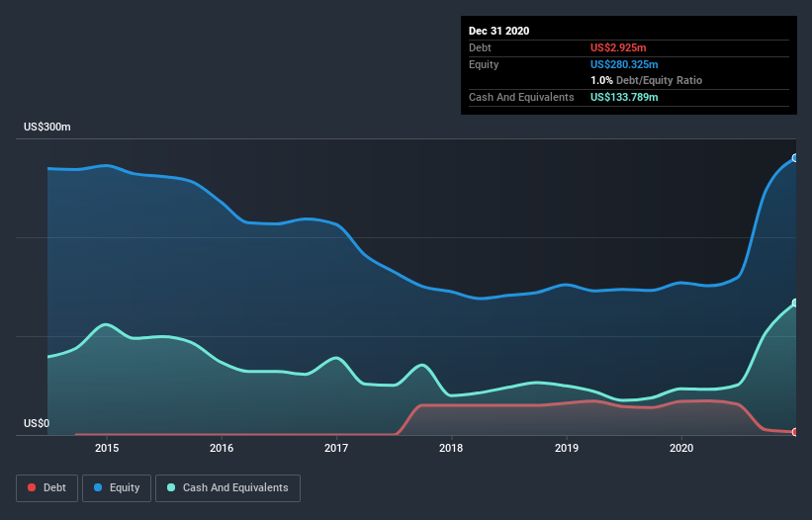Click the 2015 x-axis label
Viewport: 812px width, 520px height.
(107, 448)
